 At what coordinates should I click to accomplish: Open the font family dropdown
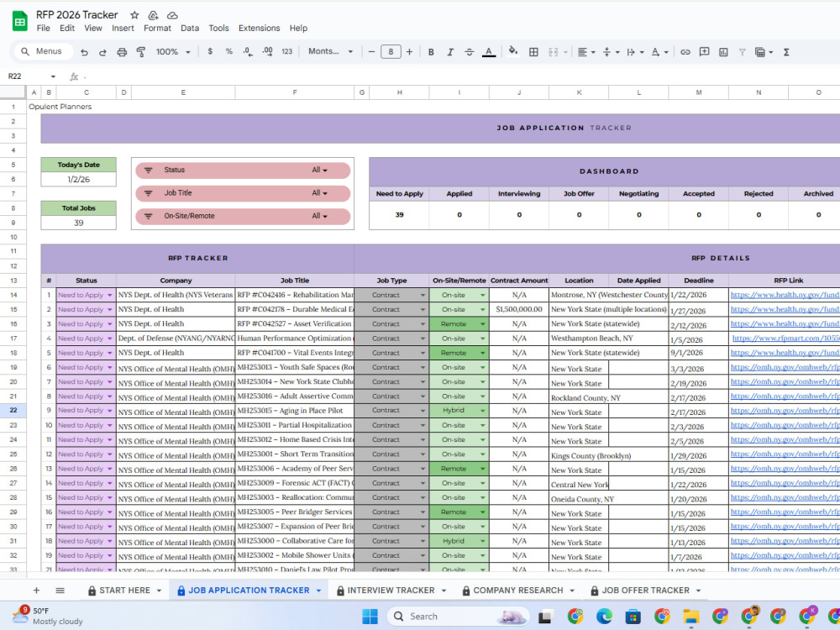pos(330,51)
